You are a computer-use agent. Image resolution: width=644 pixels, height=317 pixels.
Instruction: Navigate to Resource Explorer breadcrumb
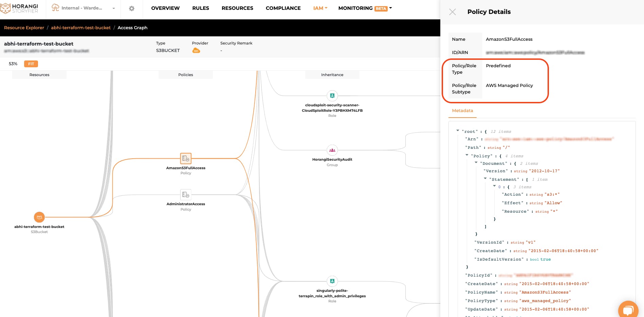click(x=24, y=28)
